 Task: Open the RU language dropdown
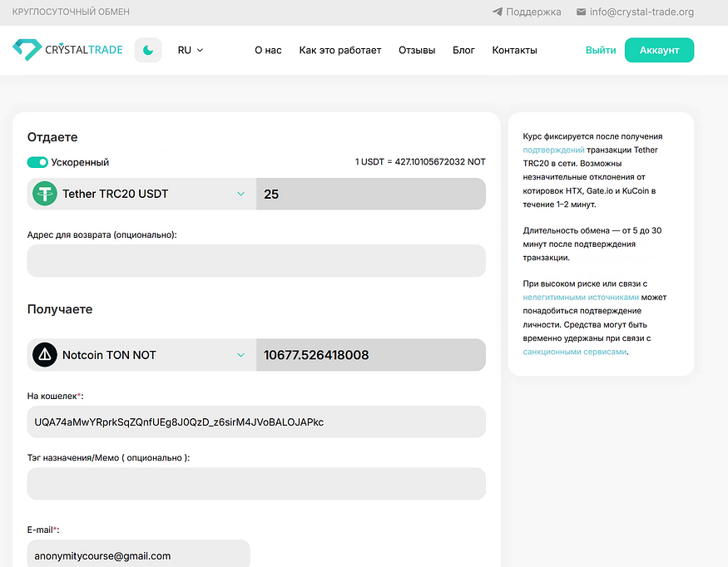click(x=191, y=50)
